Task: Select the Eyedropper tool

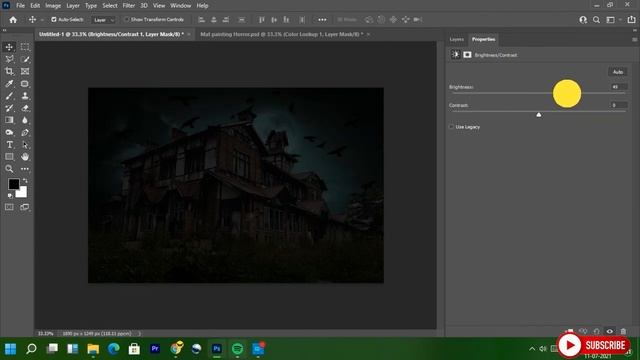Action: click(x=9, y=84)
